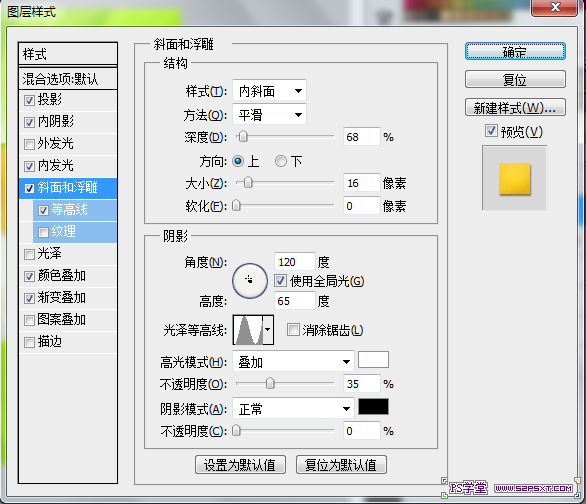
Task: Enable the 描边 stroke checkbox
Action: pyautogui.click(x=29, y=342)
